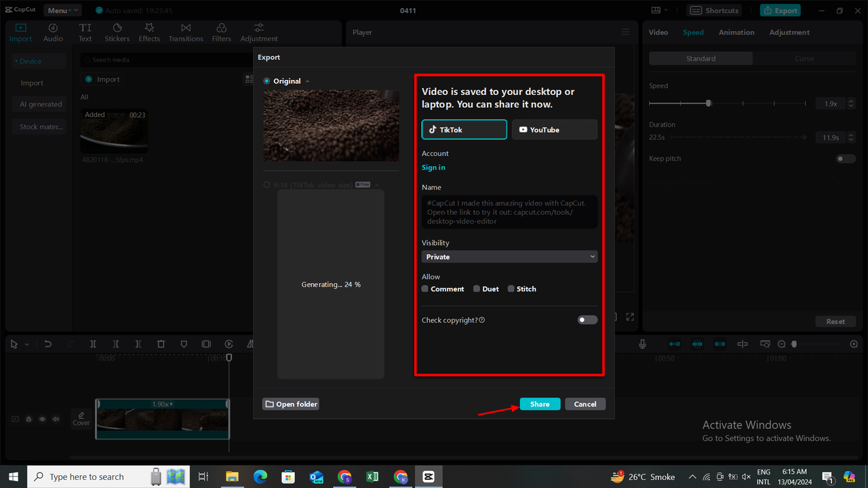
Task: Click the Sign in link under Account
Action: (x=433, y=167)
